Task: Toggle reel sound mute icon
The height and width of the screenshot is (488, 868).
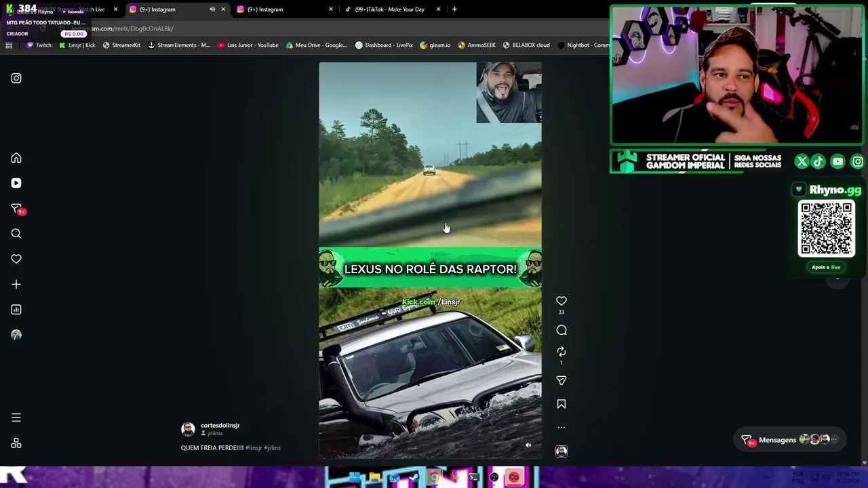Action: pos(528,445)
